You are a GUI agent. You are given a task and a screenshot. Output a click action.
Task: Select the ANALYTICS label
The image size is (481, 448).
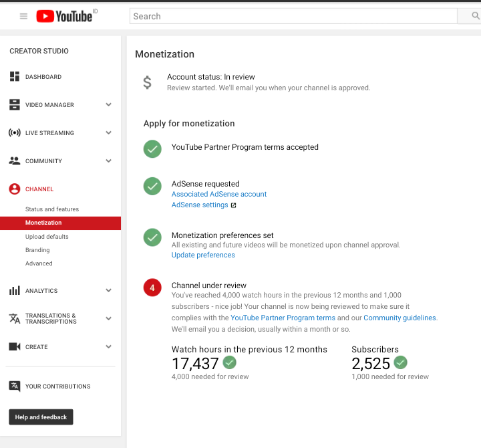click(41, 291)
